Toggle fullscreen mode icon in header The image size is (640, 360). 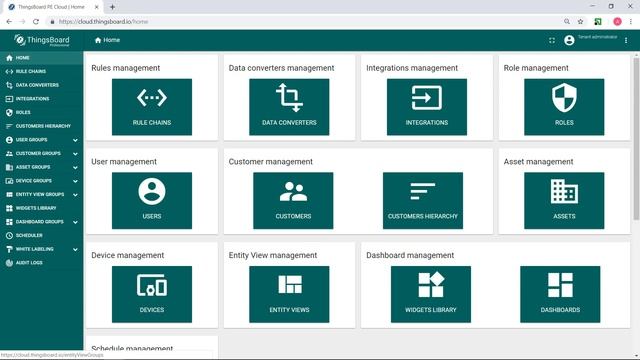point(552,40)
